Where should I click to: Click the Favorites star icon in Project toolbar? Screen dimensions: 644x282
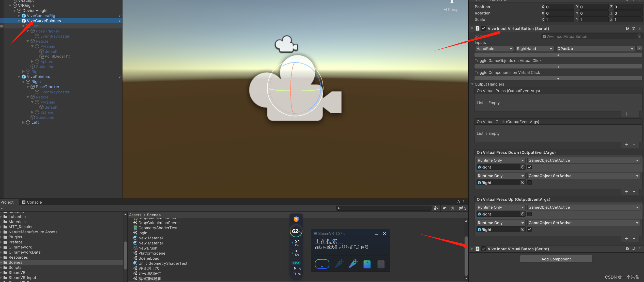[x=453, y=208]
